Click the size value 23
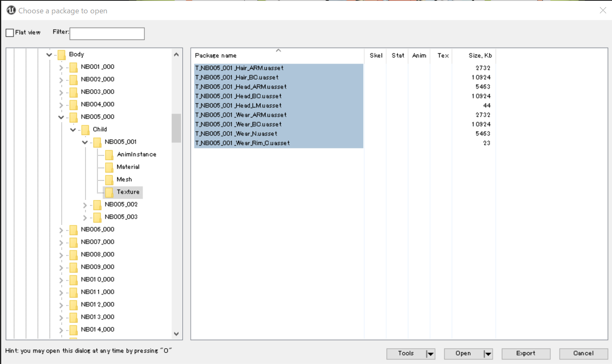Viewport: 612px width, 364px height. tap(487, 143)
